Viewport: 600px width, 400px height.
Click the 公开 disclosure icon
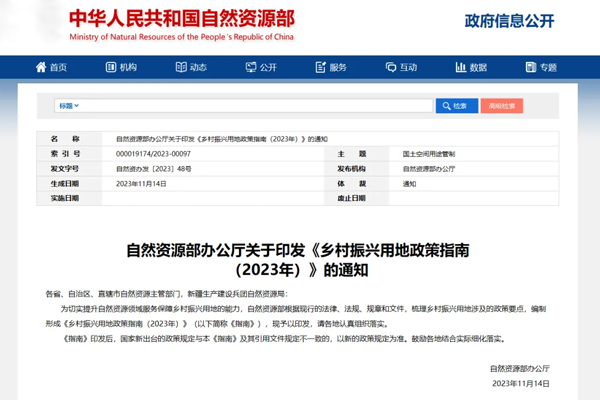pos(251,68)
